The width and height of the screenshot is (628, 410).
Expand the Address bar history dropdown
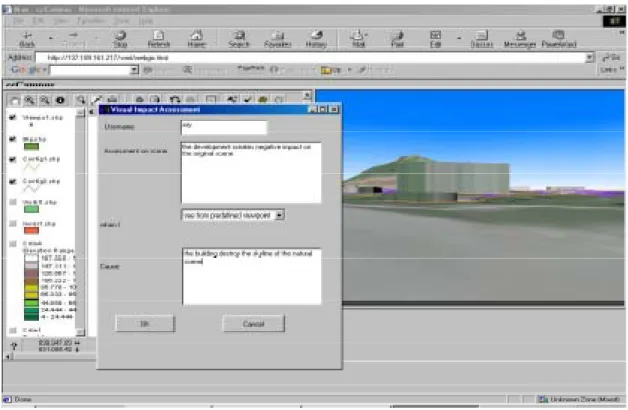click(590, 58)
